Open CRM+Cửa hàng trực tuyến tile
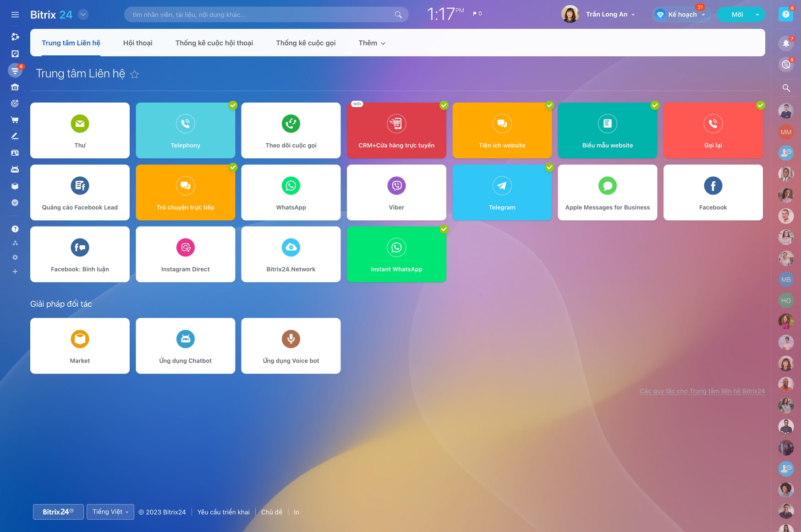 tap(396, 130)
